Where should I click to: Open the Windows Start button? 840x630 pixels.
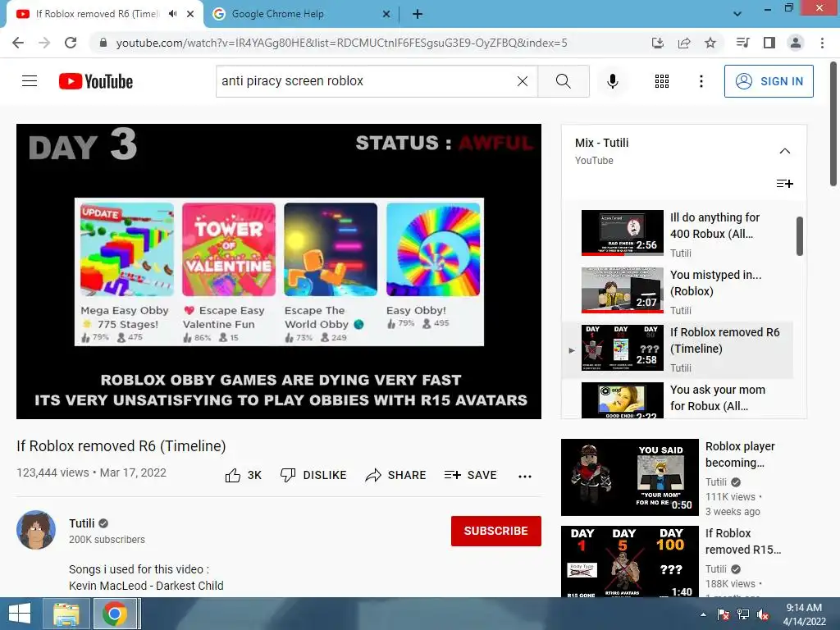(20, 614)
